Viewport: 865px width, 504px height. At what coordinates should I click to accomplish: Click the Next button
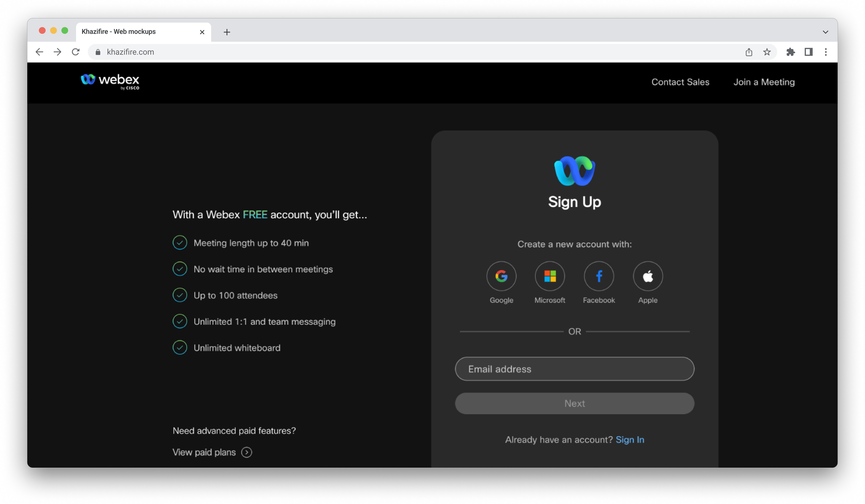[x=574, y=403]
